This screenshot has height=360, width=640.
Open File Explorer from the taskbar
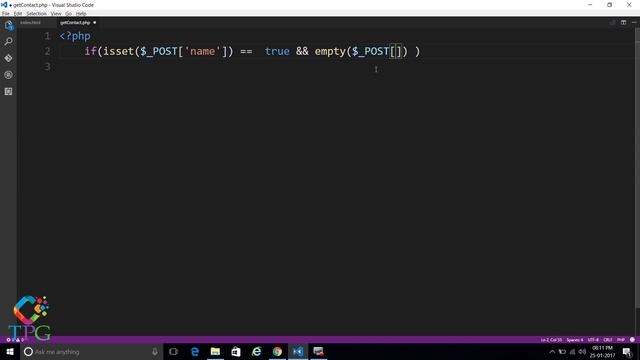coord(216,351)
